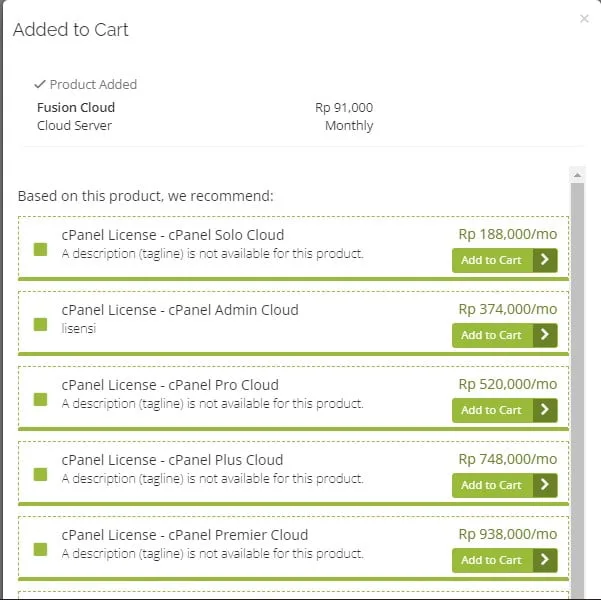Screen dimensions: 601x600
Task: Click green square icon beside cPanel Plus Cloud
Action: pos(41,474)
